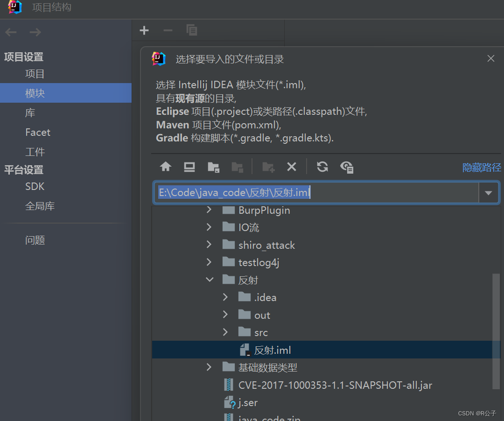Open the path history dropdown arrow
504x421 pixels.
489,193
